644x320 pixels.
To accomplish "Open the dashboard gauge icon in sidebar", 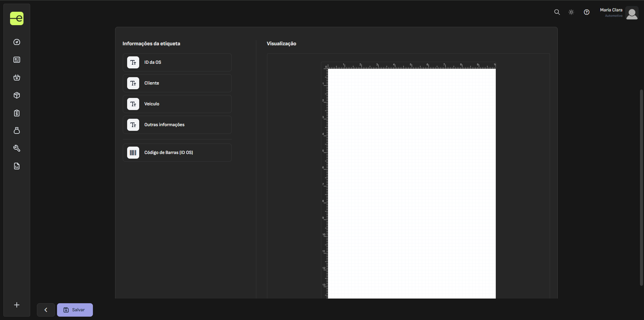I will (17, 42).
